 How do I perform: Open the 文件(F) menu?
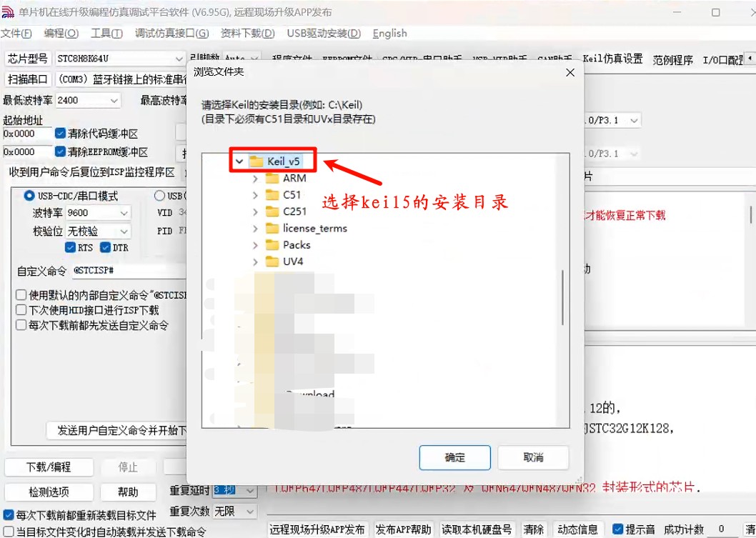pos(16,34)
